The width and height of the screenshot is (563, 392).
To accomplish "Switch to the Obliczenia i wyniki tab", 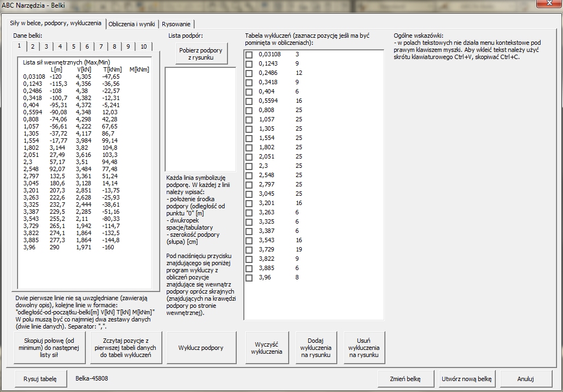I will pos(132,24).
